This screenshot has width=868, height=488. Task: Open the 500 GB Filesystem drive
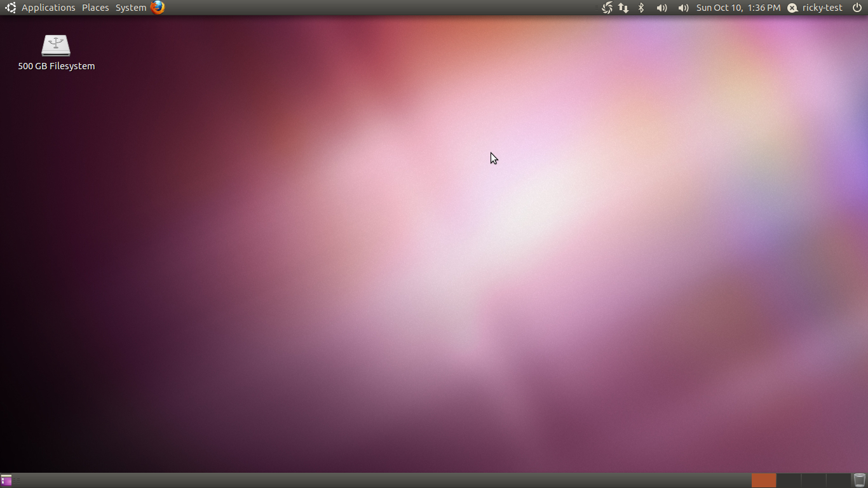[x=56, y=46]
